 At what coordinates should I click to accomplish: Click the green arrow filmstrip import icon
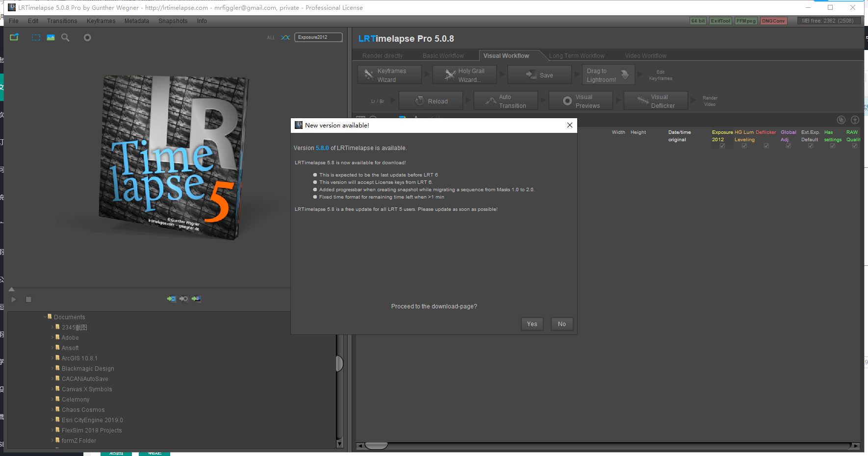pyautogui.click(x=171, y=299)
